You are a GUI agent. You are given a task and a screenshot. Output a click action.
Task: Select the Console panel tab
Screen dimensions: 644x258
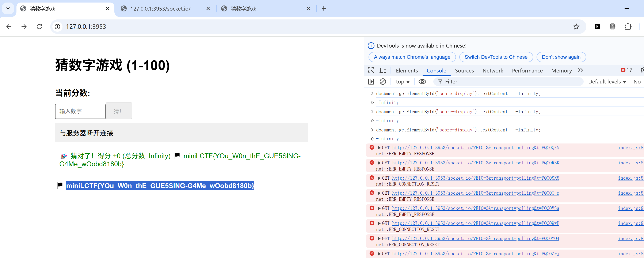[436, 71]
